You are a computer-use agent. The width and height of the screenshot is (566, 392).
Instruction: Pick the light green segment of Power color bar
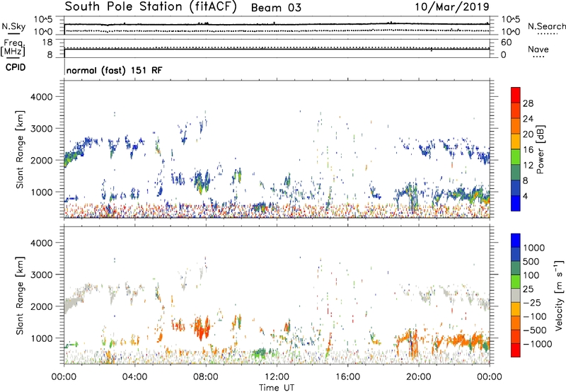pyautogui.click(x=516, y=157)
